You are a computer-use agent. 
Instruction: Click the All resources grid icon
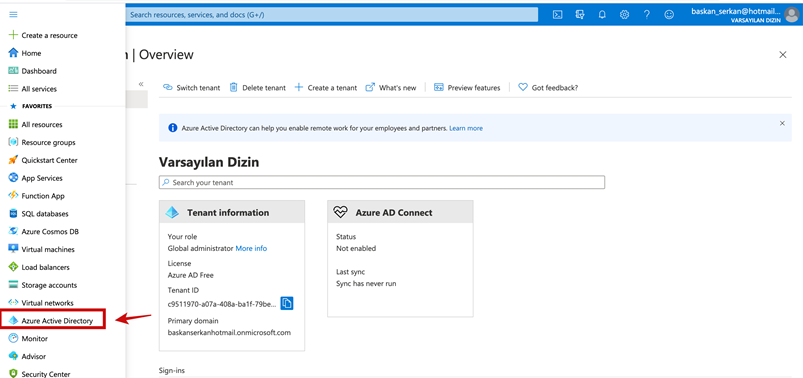13,124
